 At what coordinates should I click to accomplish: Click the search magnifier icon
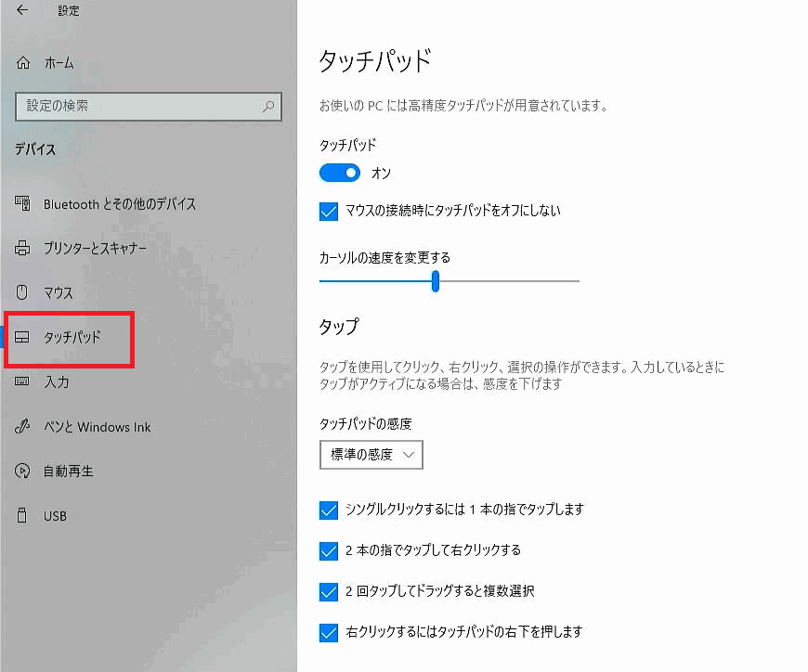(268, 107)
